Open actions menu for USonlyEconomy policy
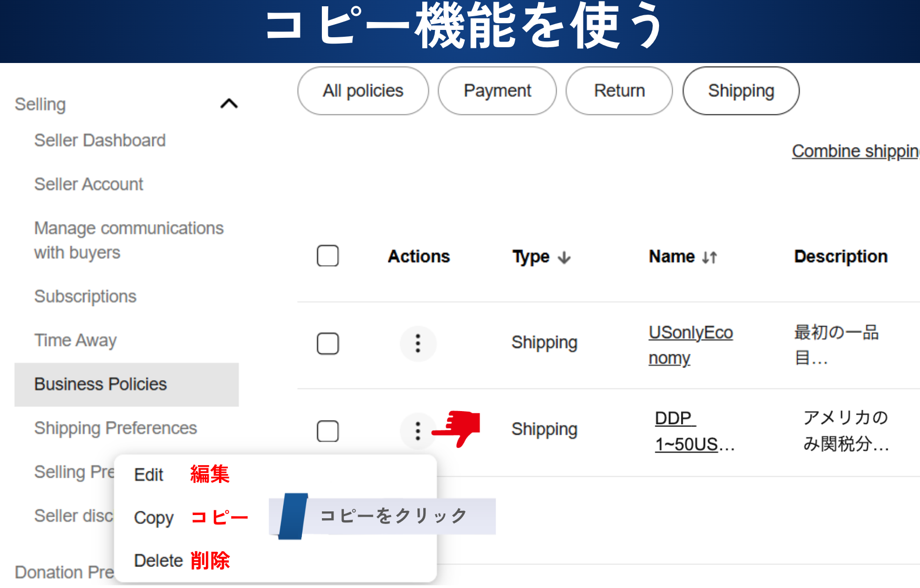 click(418, 343)
